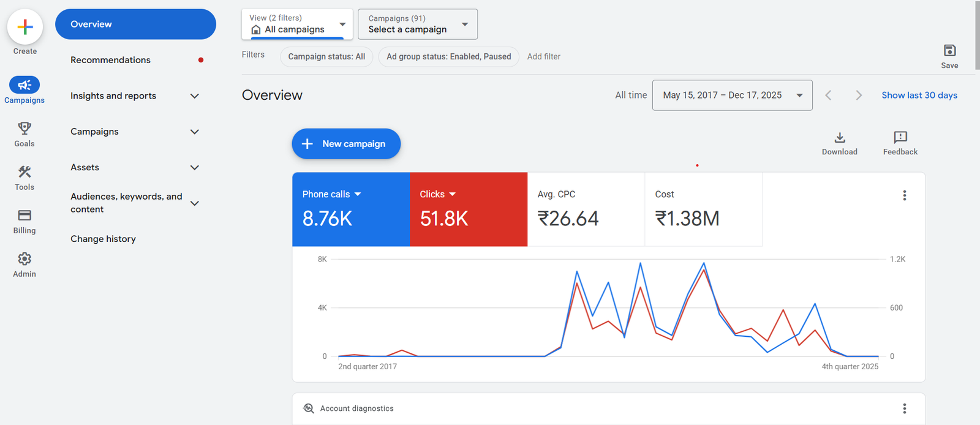The image size is (980, 425).
Task: Open Goals trophy icon in sidebar
Action: point(24,129)
